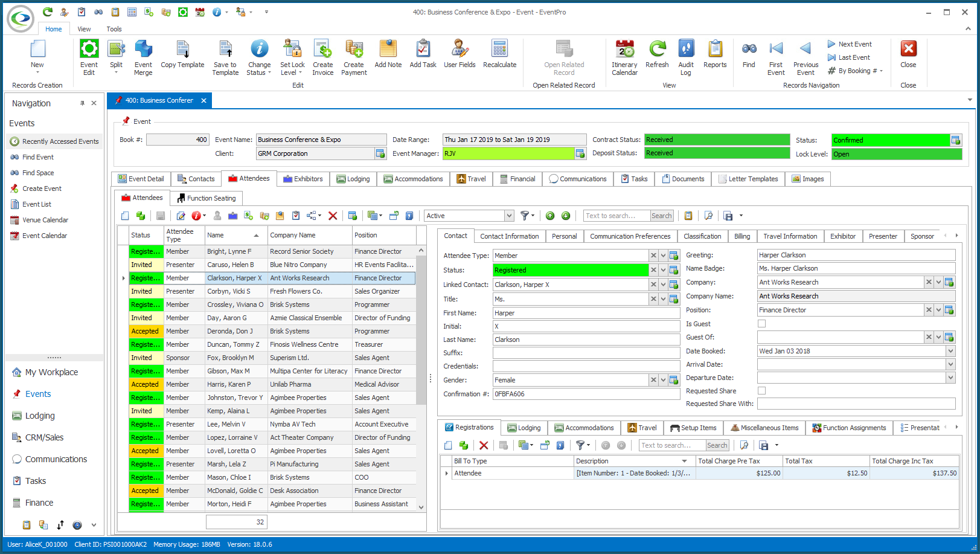The width and height of the screenshot is (980, 554).
Task: Click red delete X in registrations toolbar
Action: coord(484,445)
